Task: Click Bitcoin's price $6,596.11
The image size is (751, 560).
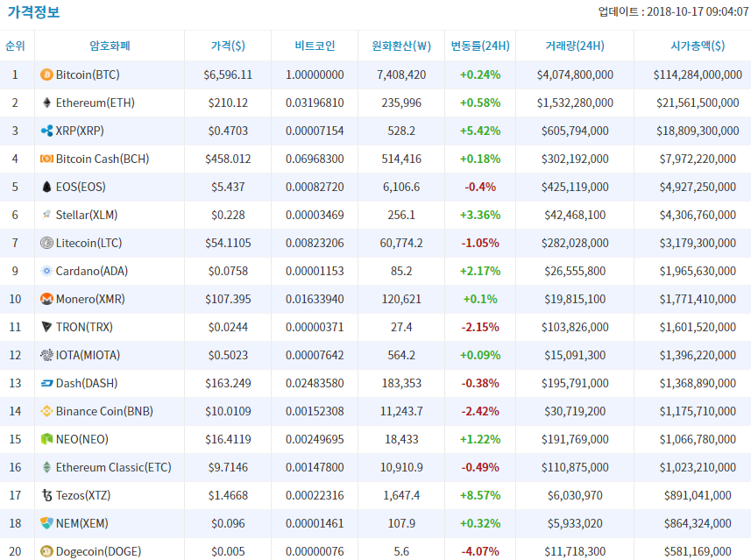Action: click(x=228, y=74)
